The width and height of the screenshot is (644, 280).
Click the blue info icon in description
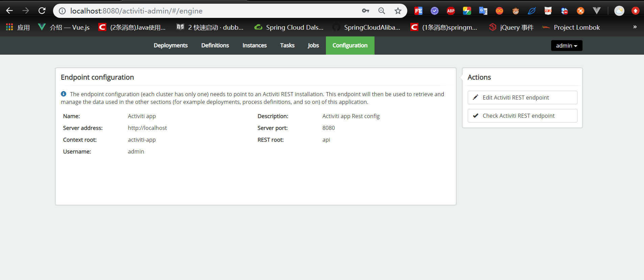point(63,94)
